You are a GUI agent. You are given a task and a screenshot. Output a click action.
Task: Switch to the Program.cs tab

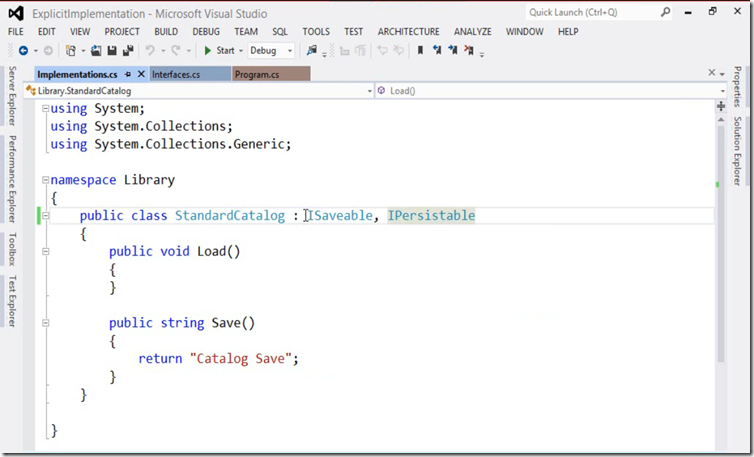(x=271, y=74)
